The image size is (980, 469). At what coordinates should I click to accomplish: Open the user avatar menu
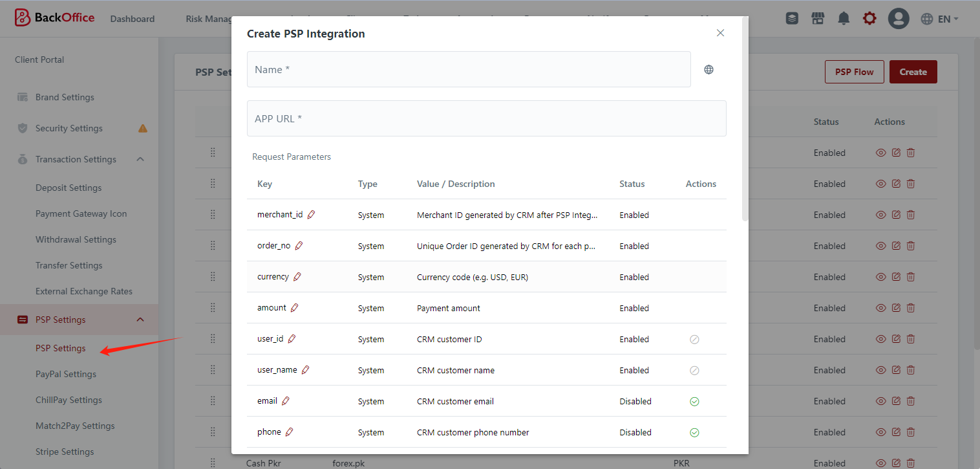pos(899,19)
